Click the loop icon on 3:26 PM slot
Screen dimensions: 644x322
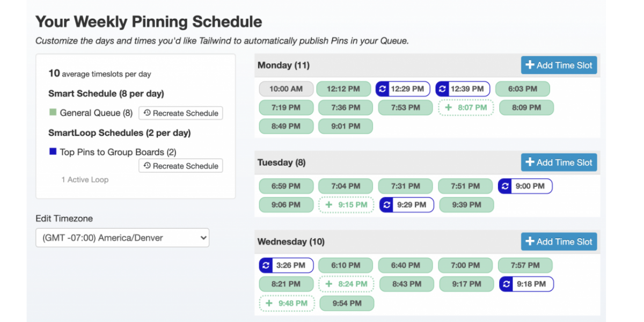(266, 265)
